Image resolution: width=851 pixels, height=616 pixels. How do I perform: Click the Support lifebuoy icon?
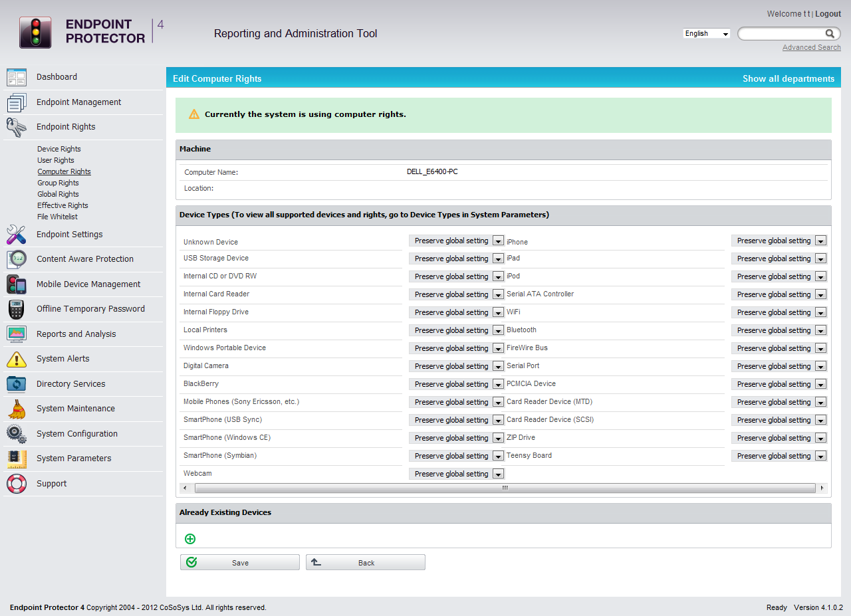tap(17, 484)
